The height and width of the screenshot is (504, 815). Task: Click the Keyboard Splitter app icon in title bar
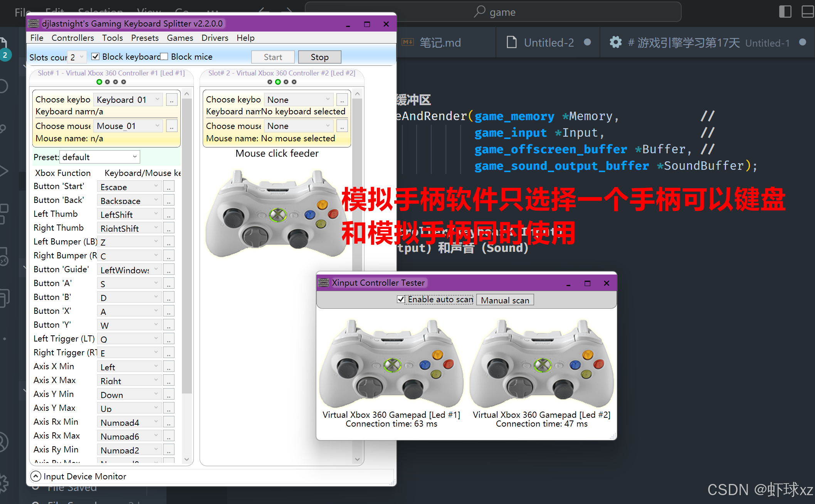pos(34,23)
